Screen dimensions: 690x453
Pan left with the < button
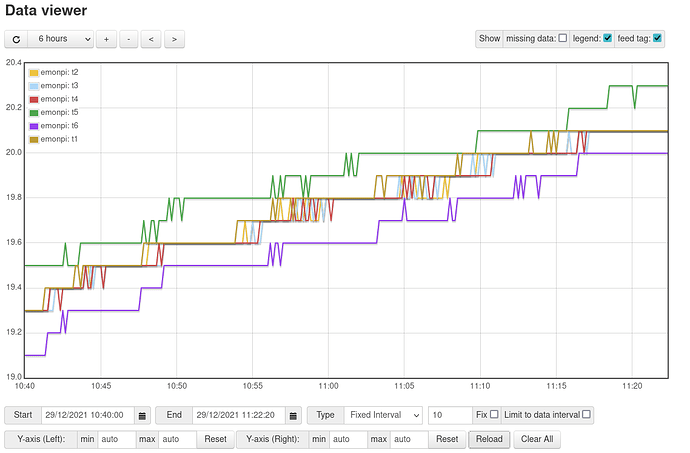pyautogui.click(x=151, y=39)
